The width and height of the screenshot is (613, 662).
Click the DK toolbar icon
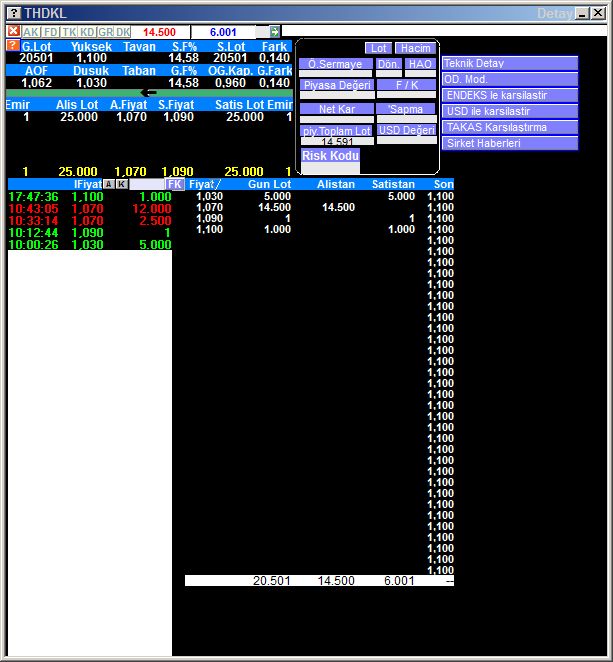(x=123, y=32)
